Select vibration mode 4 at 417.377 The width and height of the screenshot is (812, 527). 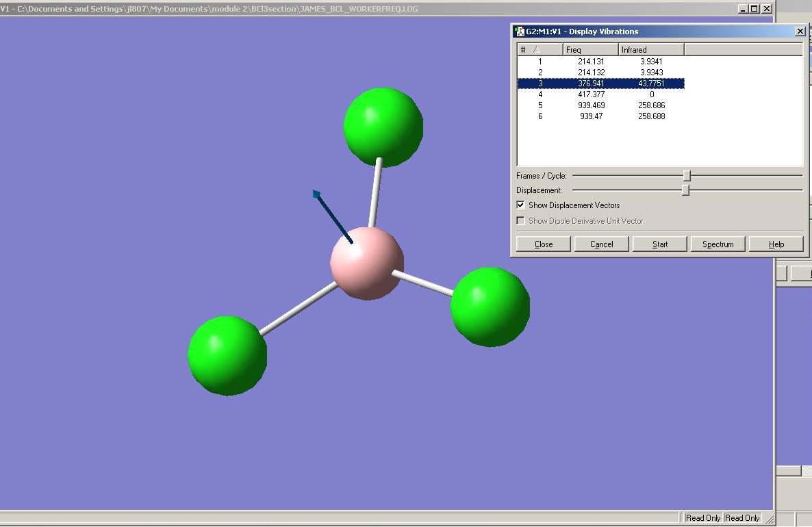[x=600, y=94]
